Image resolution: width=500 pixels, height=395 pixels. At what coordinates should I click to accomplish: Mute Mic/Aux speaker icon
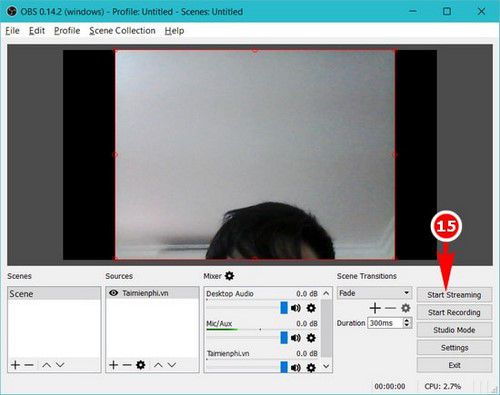point(296,338)
